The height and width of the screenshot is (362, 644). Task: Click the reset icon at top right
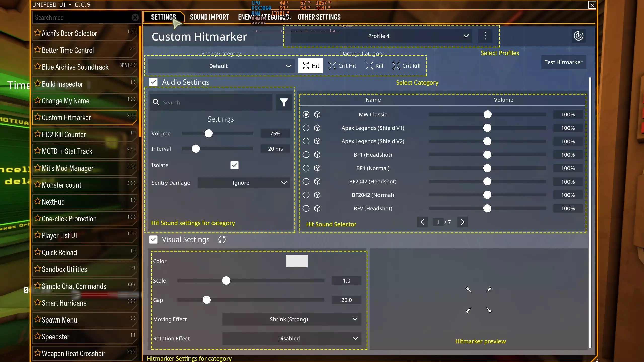[x=578, y=36]
